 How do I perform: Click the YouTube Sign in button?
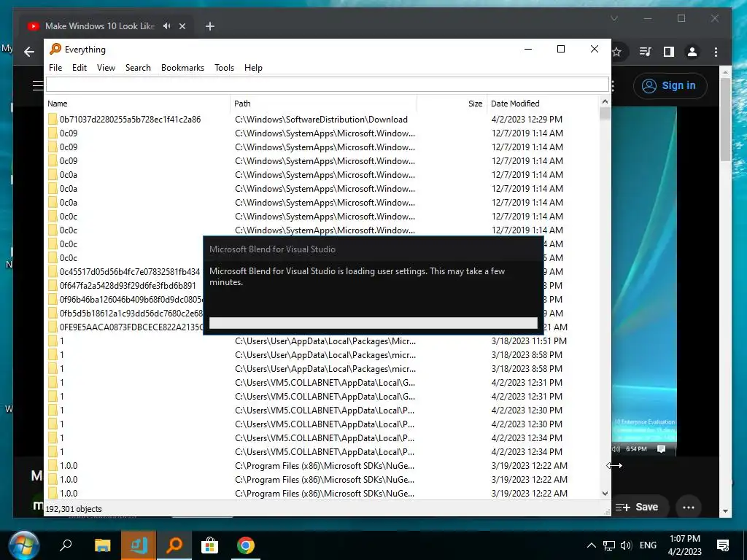(x=670, y=86)
